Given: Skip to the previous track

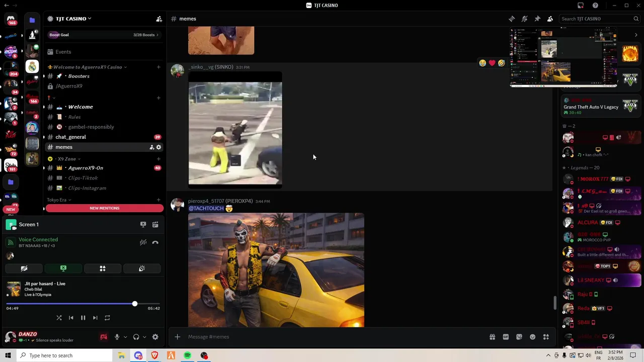Looking at the screenshot, I should pyautogui.click(x=71, y=318).
